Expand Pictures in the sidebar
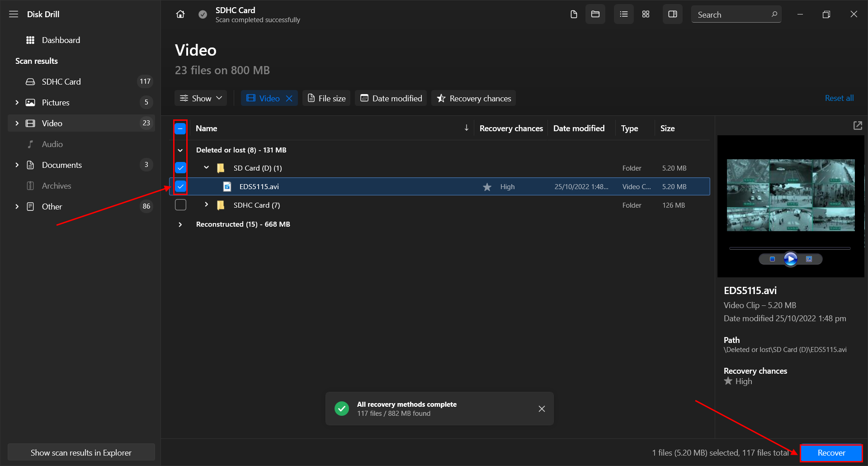 coord(17,103)
